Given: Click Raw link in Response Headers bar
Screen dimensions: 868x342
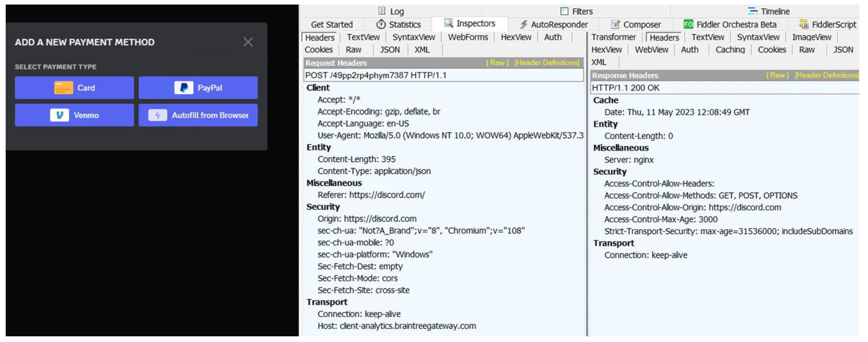Looking at the screenshot, I should click(777, 75).
